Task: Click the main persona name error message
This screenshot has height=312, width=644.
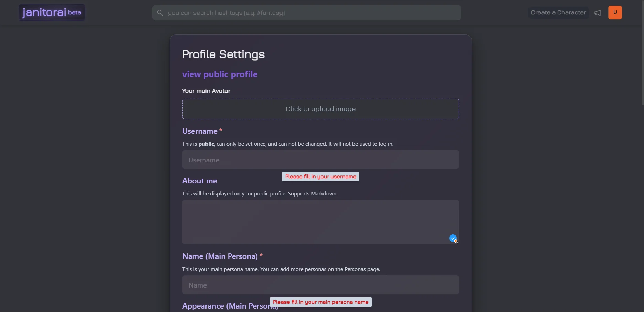Action: pos(320,302)
